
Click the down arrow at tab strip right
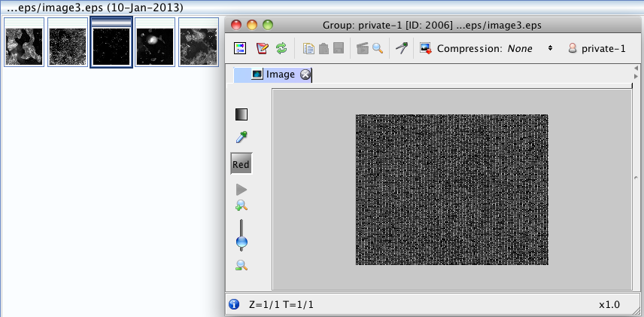(x=636, y=77)
